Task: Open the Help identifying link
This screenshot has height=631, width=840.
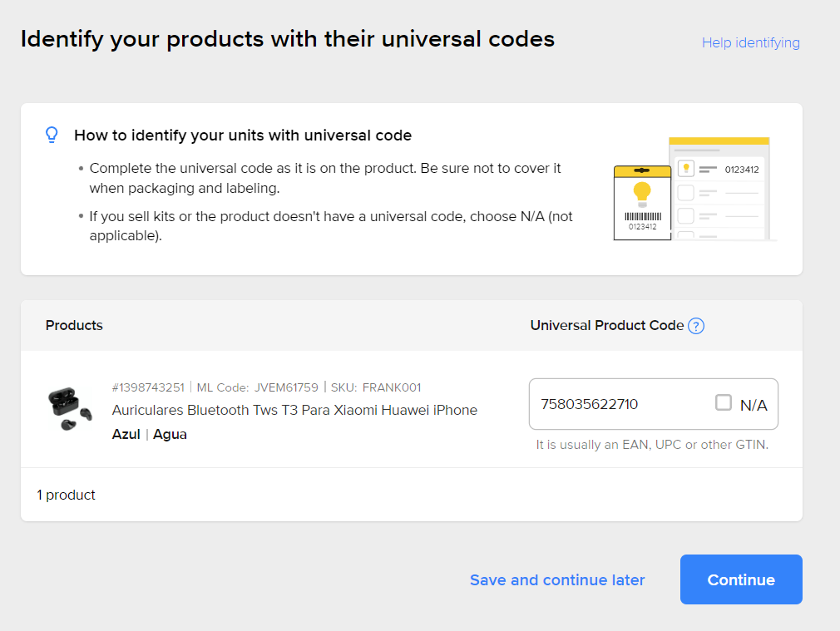Action: click(x=750, y=42)
